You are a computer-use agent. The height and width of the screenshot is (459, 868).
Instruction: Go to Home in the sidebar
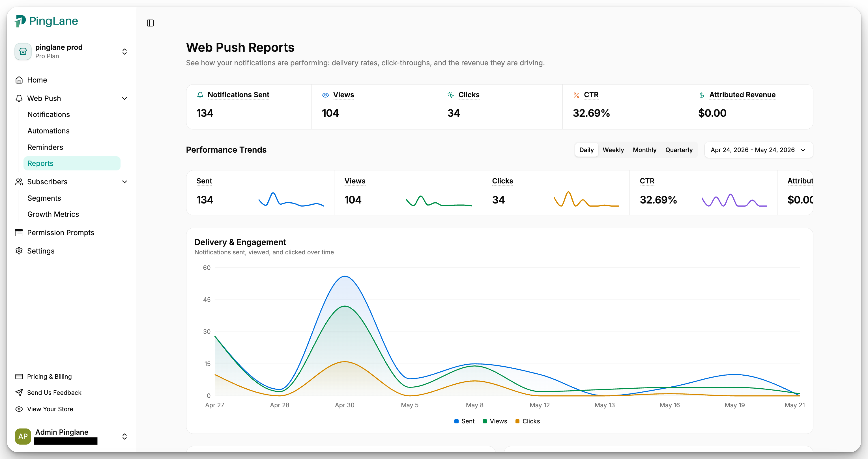tap(71, 80)
